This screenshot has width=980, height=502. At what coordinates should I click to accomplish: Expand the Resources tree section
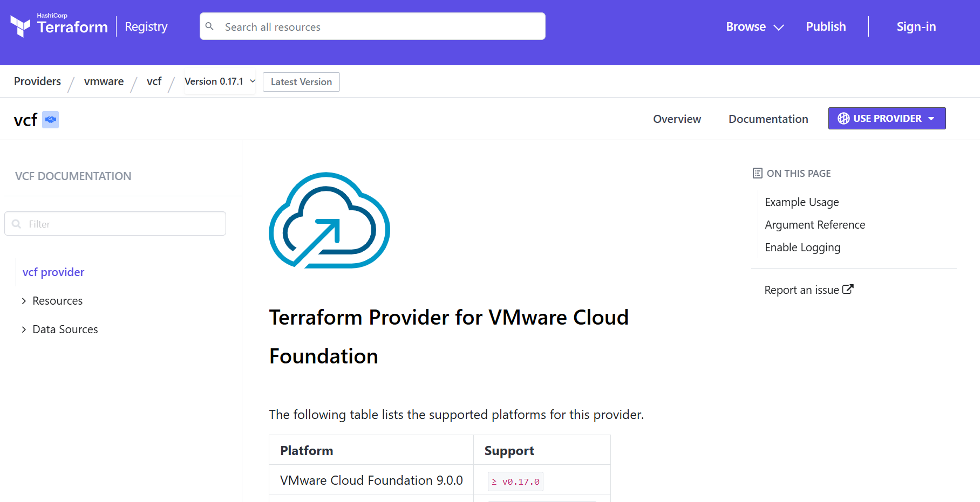point(52,301)
